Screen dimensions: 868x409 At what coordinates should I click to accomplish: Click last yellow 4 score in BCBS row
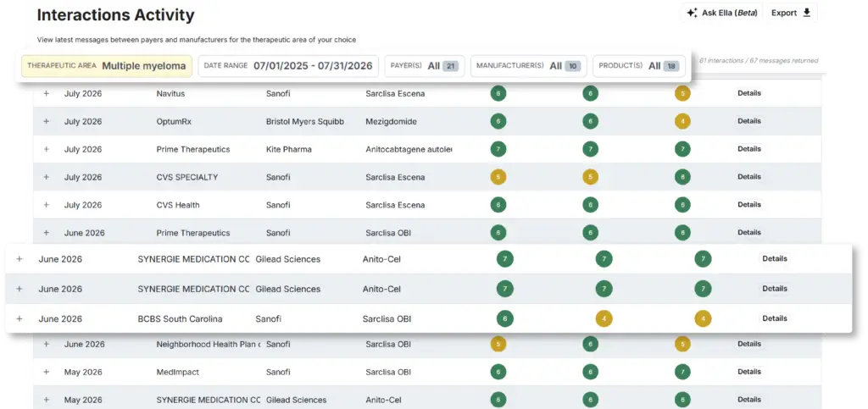[703, 318]
